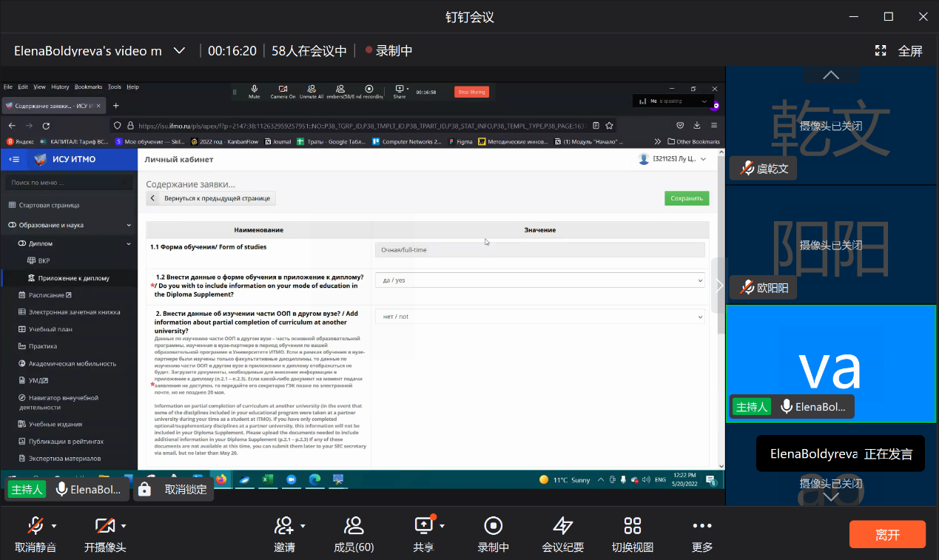Expand share options arrow beside 共享
939x560 pixels.
pos(442,526)
